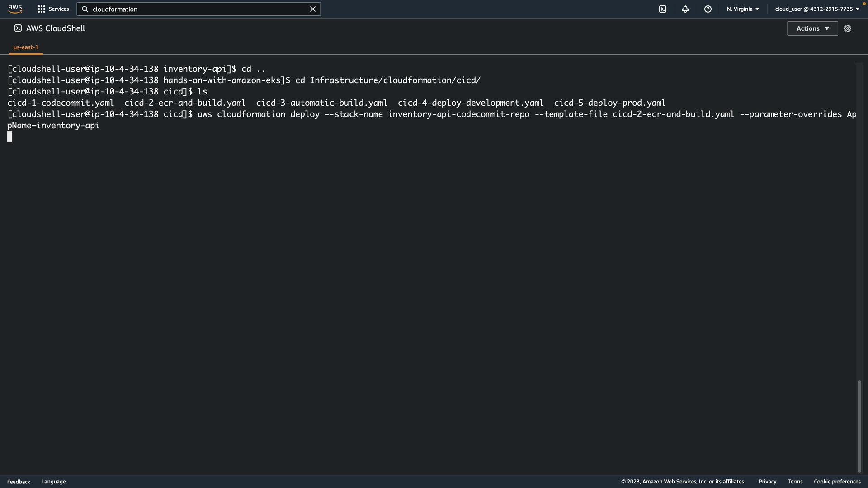Click the CloudShell icon in top bar

point(662,9)
